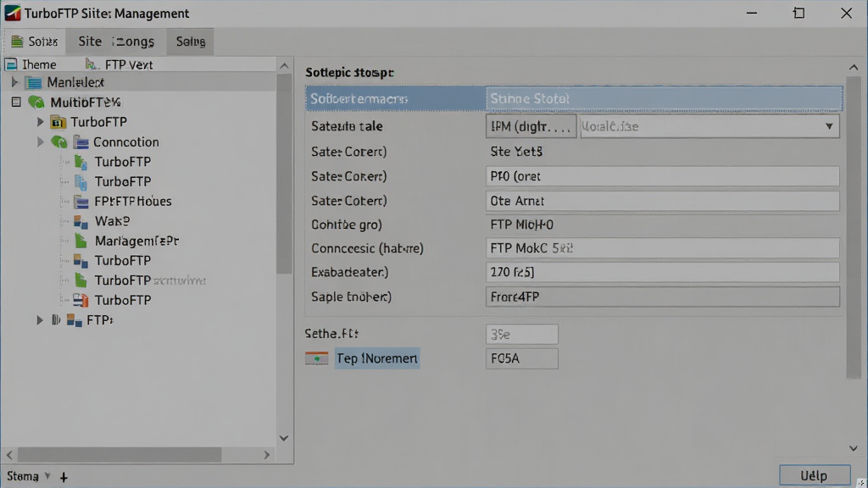868x488 pixels.
Task: Click the FTP Vext column header
Action: (129, 64)
